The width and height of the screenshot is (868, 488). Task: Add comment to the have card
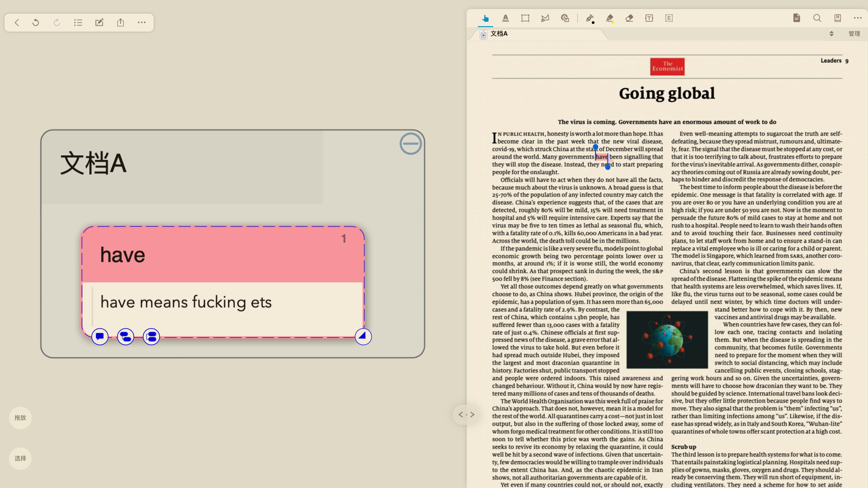(100, 337)
